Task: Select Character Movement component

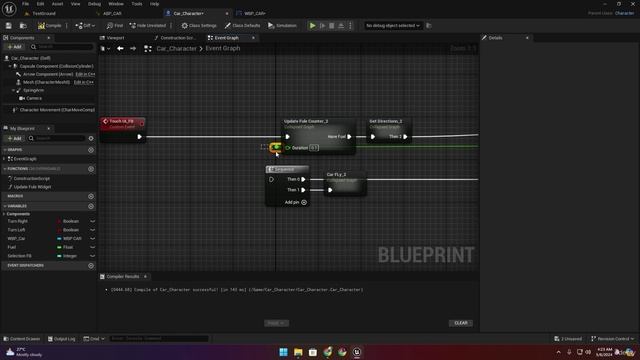Action: [57, 110]
